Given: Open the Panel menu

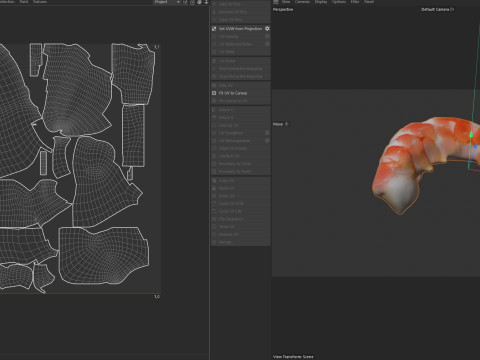Looking at the screenshot, I should point(369,2).
